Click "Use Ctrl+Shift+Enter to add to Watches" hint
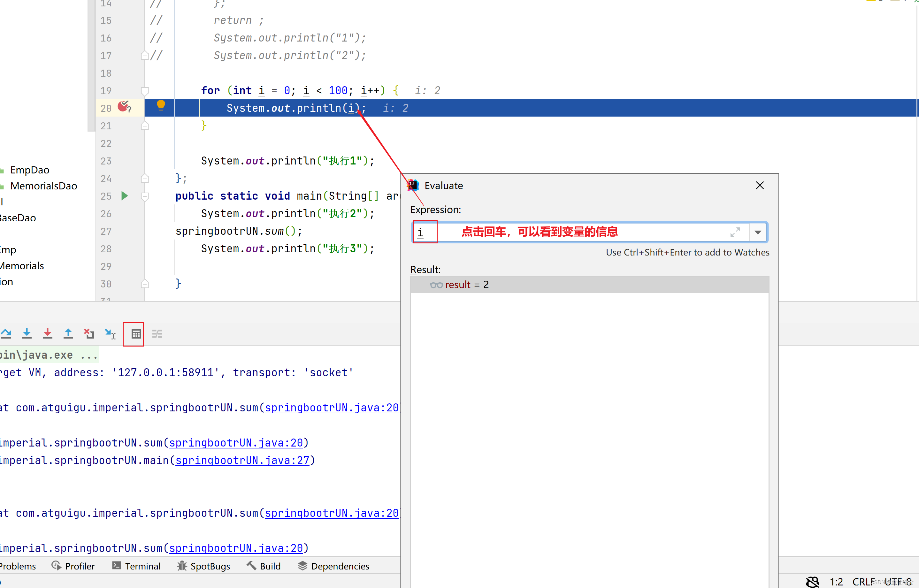 687,252
